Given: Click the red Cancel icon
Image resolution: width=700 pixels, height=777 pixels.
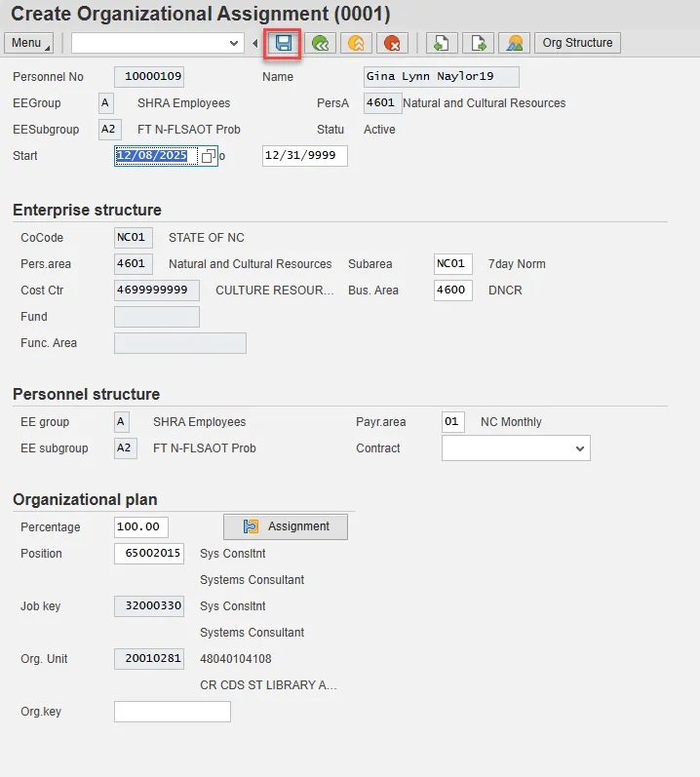Looking at the screenshot, I should (x=392, y=44).
